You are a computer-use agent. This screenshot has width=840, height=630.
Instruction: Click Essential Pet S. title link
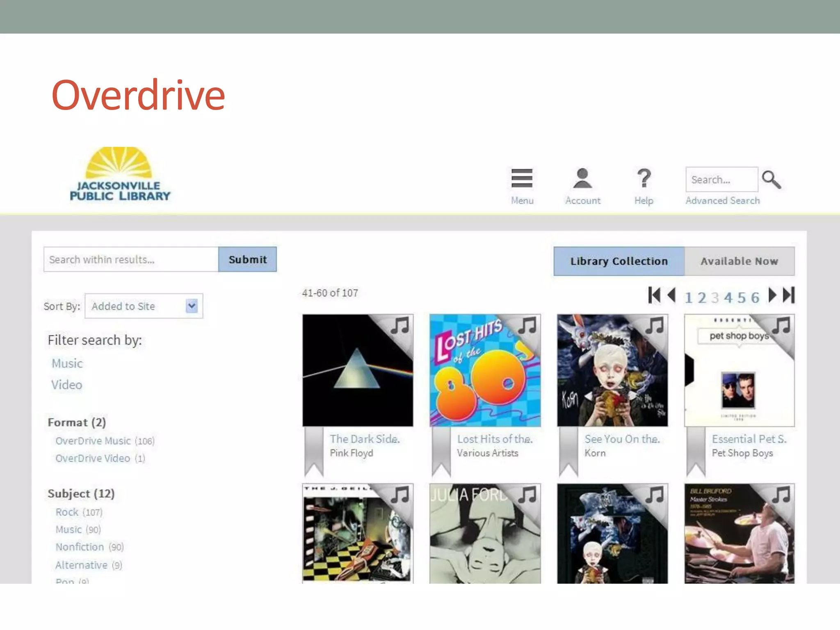749,439
